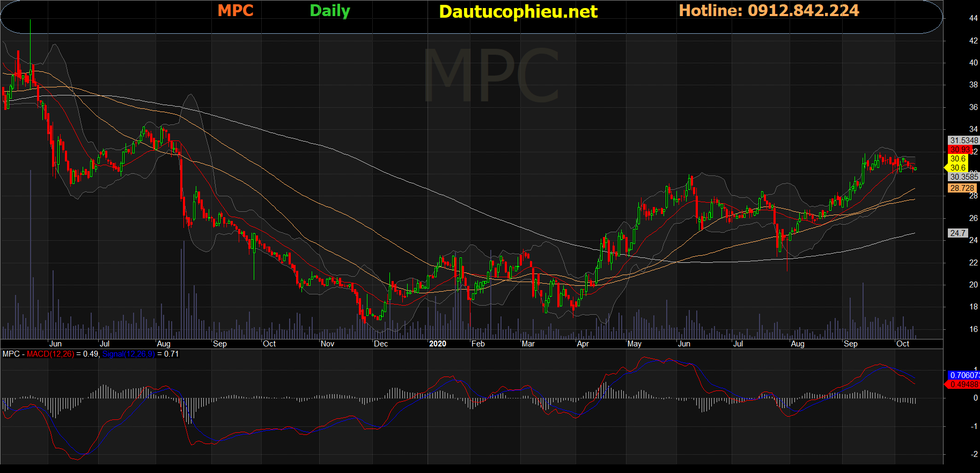Click the Sep 2019 date axis label
The image size is (980, 473).
click(220, 344)
